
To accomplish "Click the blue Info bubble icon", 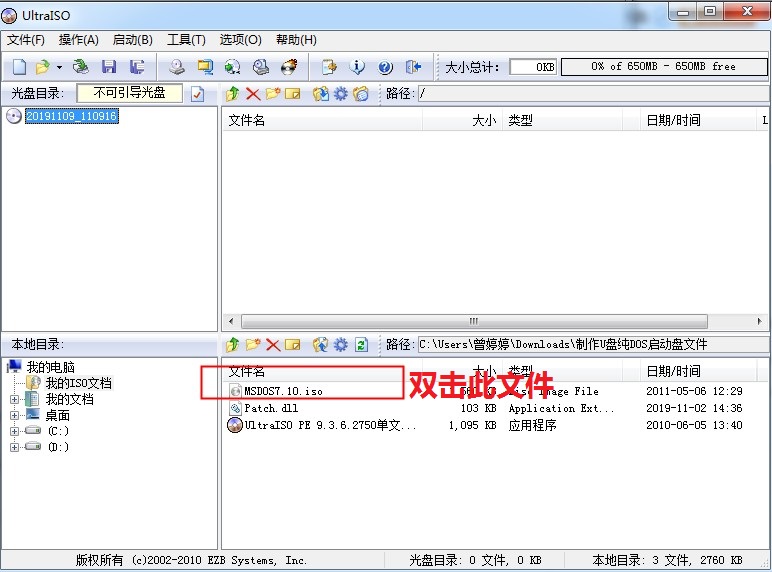I will [357, 66].
